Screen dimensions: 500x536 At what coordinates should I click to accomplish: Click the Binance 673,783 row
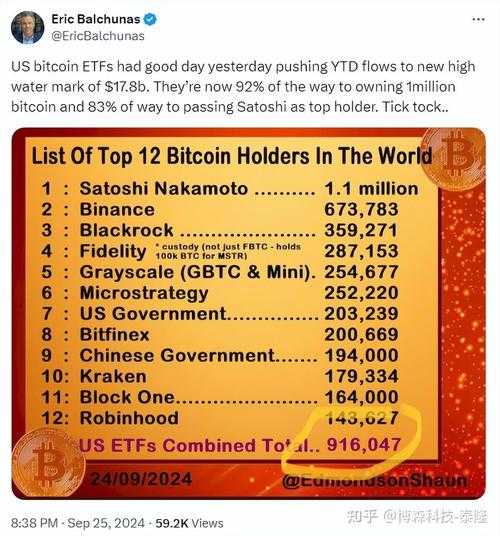[220, 209]
